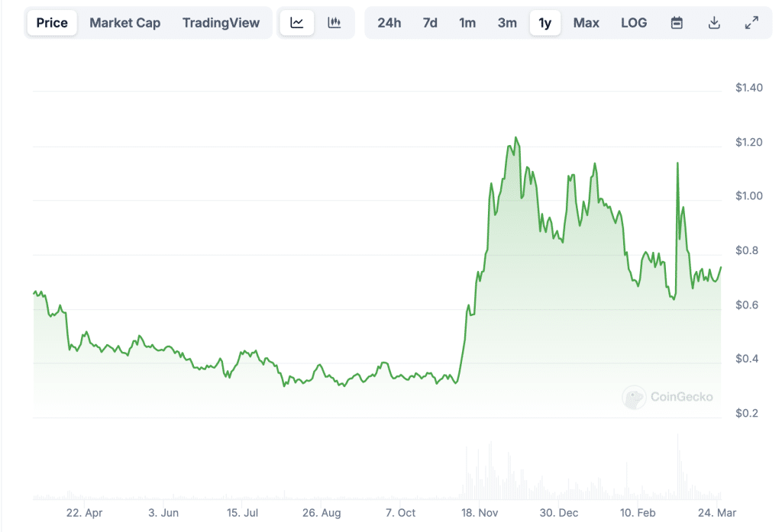Click the 22. Apr date label
782x532 pixels.
[x=84, y=513]
